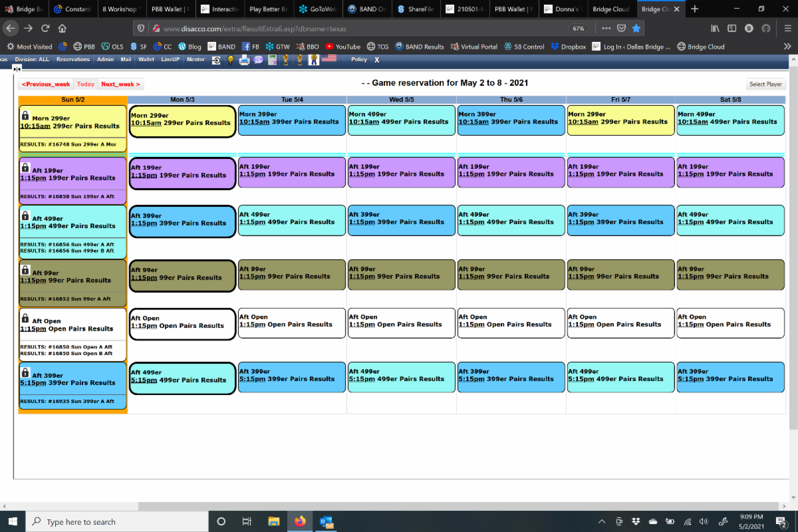Click lock icon on Sunday Aft 99er game

tap(25, 270)
